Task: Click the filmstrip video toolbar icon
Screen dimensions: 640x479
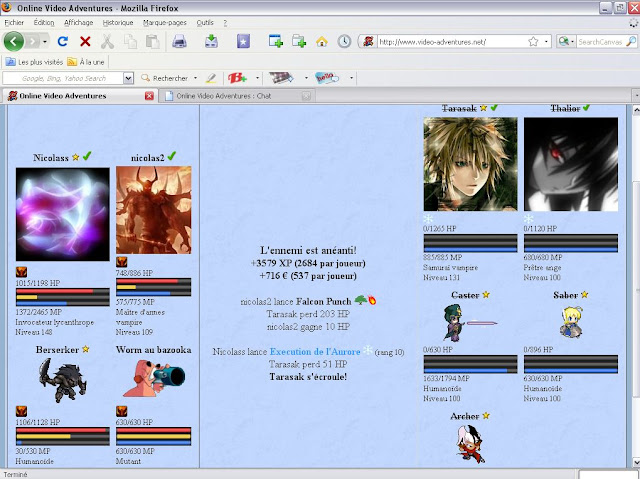Action: pyautogui.click(x=281, y=78)
